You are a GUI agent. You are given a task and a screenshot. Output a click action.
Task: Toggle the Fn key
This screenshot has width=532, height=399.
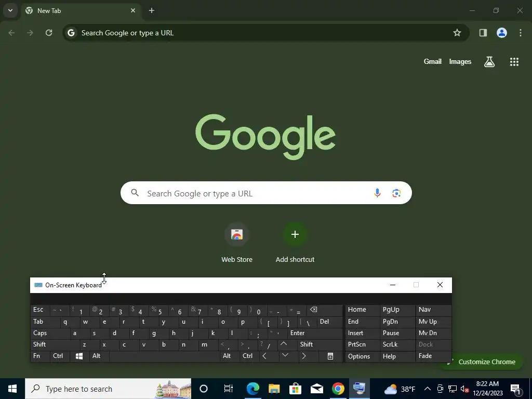point(40,356)
